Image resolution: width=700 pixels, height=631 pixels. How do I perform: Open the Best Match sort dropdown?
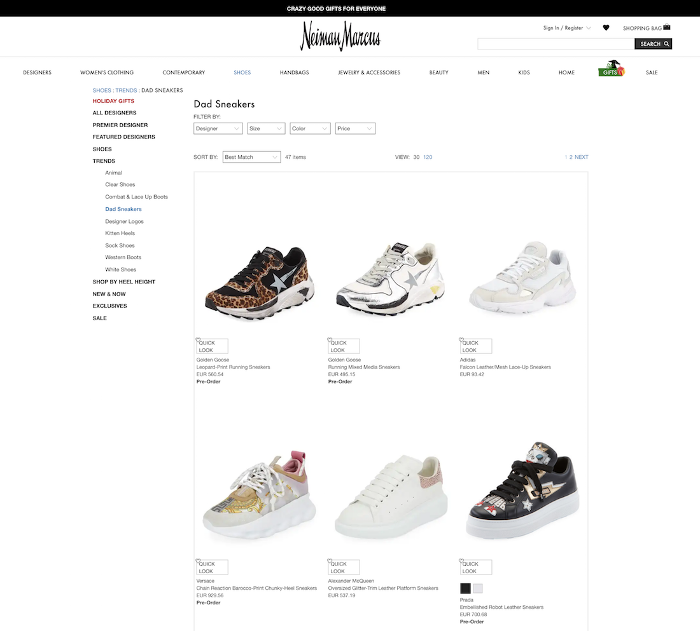coord(251,157)
